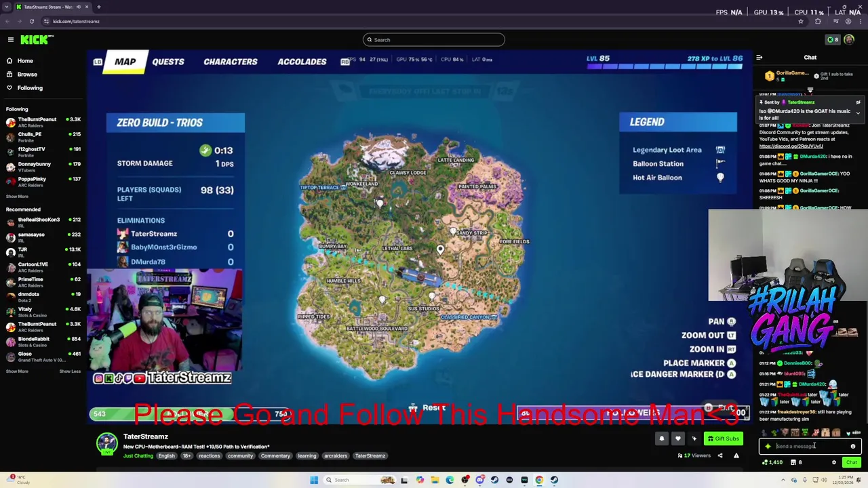Open browser extensions puzzle icon
The width and height of the screenshot is (868, 488).
818,22
